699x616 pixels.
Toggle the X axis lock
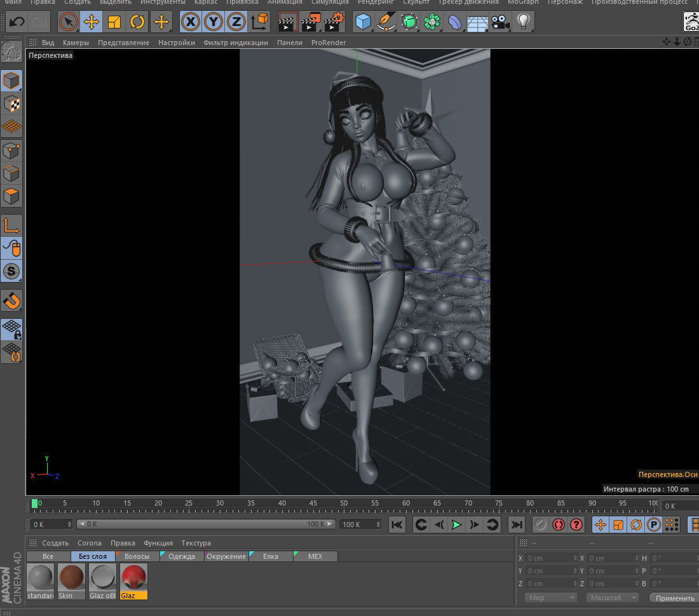(191, 22)
